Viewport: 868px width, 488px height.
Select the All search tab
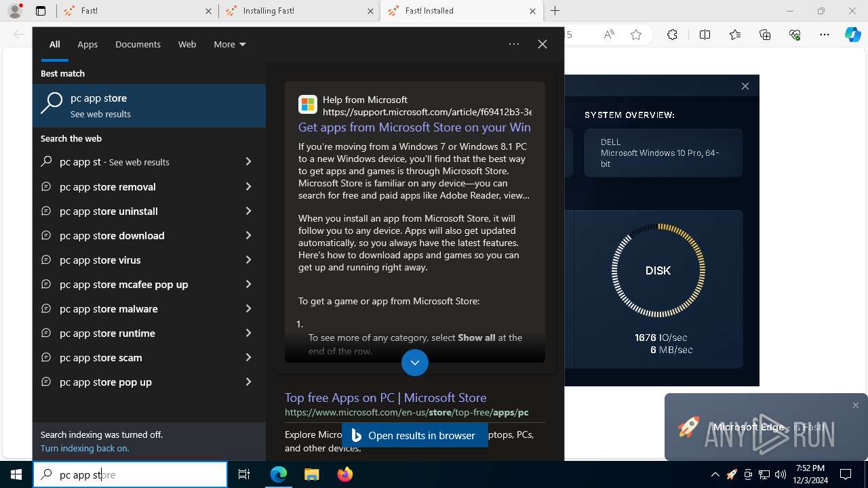click(x=54, y=44)
